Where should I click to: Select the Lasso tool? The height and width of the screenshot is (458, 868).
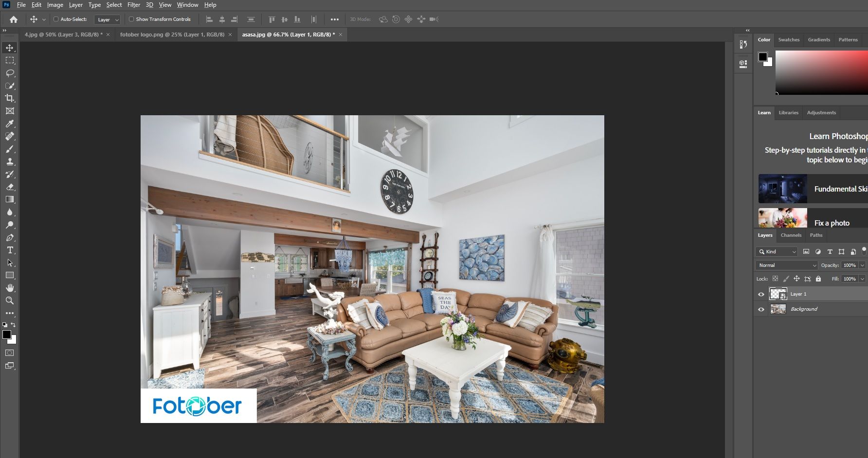pos(10,73)
